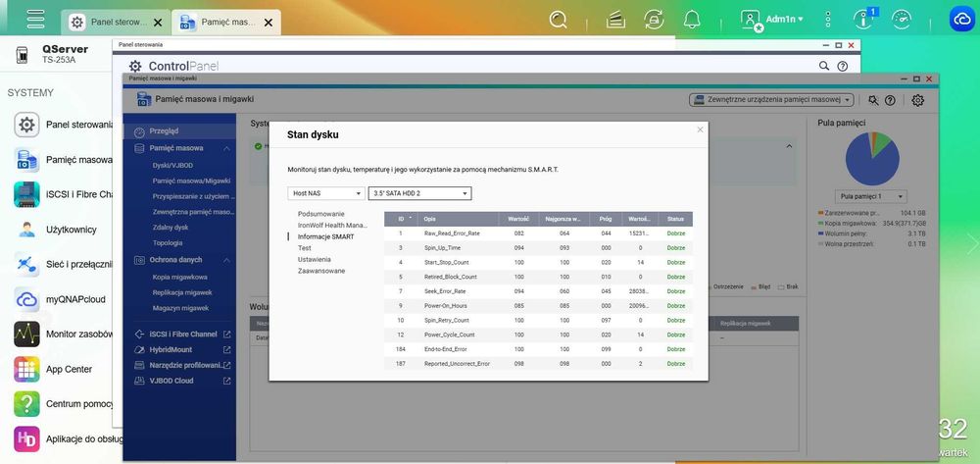Open Monitor zasobów app icon
Image resolution: width=980 pixels, height=464 pixels.
coord(26,334)
